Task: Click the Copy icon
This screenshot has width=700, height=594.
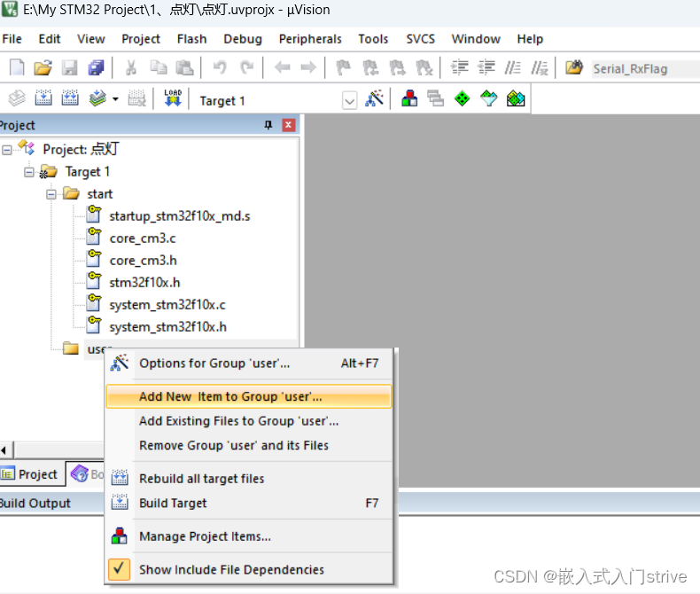Action: (x=158, y=68)
